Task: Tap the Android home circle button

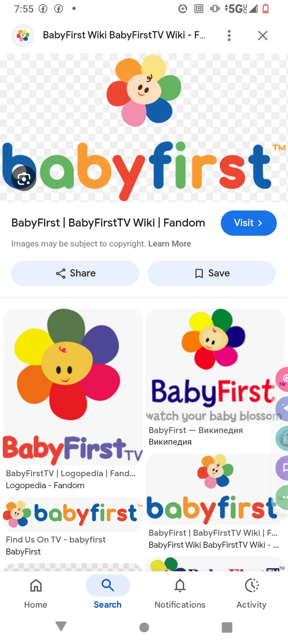Action: [144, 627]
